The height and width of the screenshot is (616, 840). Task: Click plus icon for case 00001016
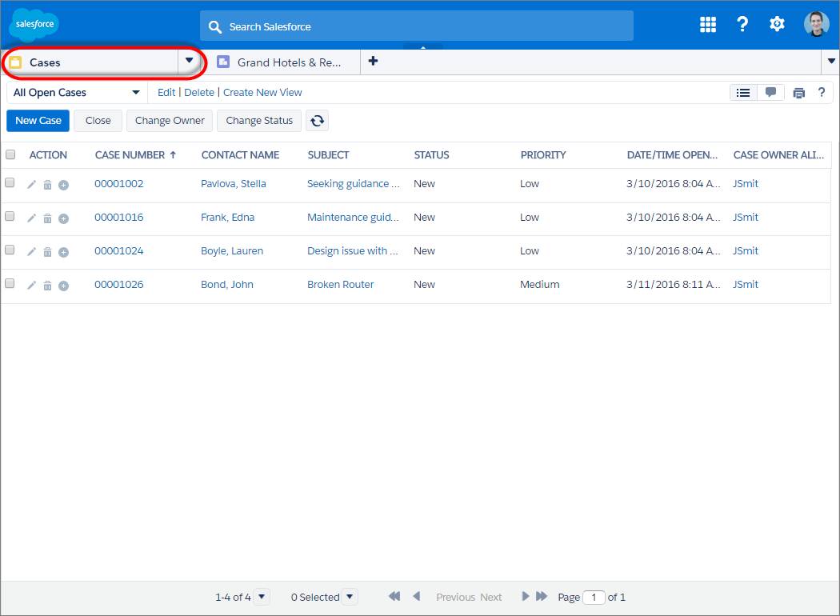click(x=63, y=219)
